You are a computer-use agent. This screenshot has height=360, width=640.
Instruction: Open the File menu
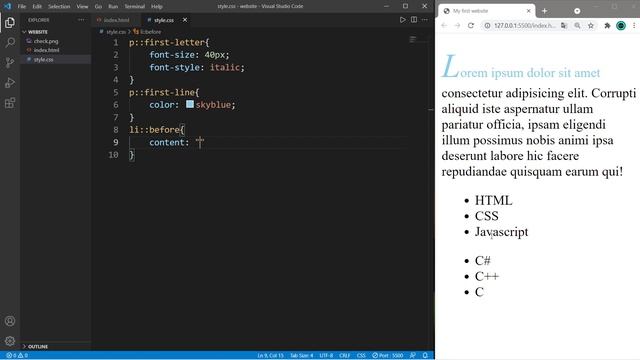pos(22,6)
